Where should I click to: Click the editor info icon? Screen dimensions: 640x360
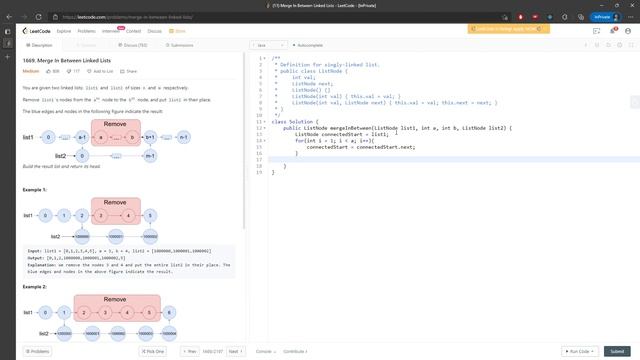coord(585,45)
